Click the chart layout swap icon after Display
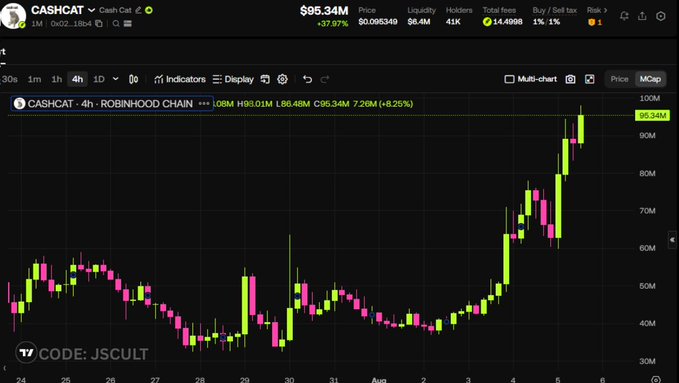The image size is (679, 383). tap(265, 79)
